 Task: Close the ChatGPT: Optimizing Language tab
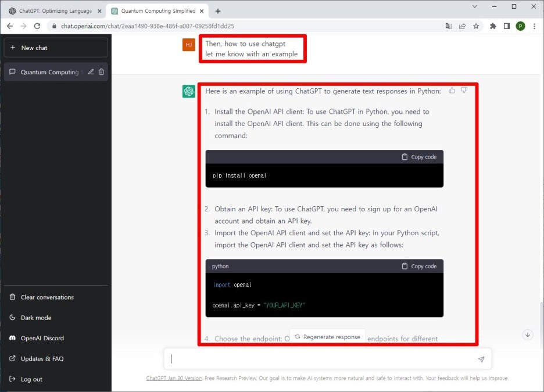coord(99,11)
